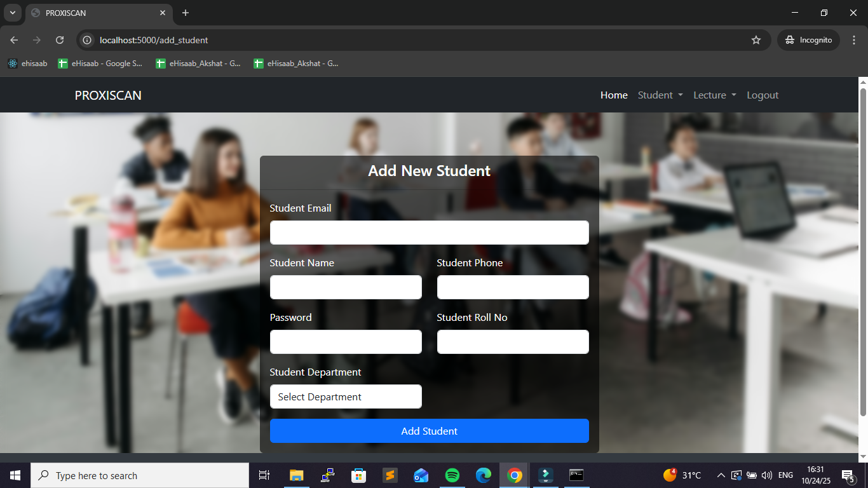Open File Explorer from taskbar

tap(297, 475)
